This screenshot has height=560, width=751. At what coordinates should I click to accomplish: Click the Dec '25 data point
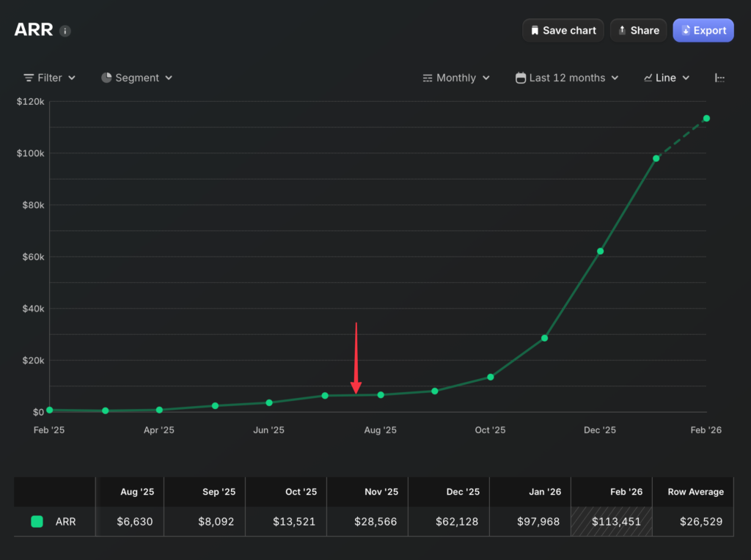point(601,251)
